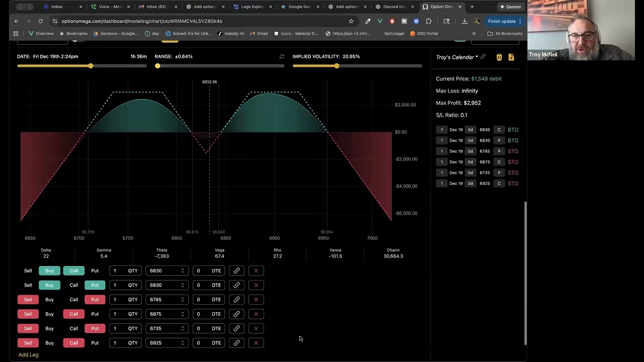Click the Finish update button
The width and height of the screenshot is (644, 362).
pyautogui.click(x=505, y=21)
